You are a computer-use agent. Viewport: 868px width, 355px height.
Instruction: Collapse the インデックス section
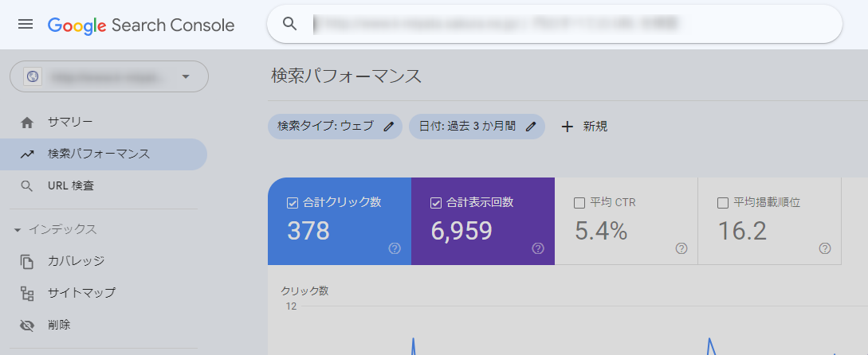coord(56,229)
